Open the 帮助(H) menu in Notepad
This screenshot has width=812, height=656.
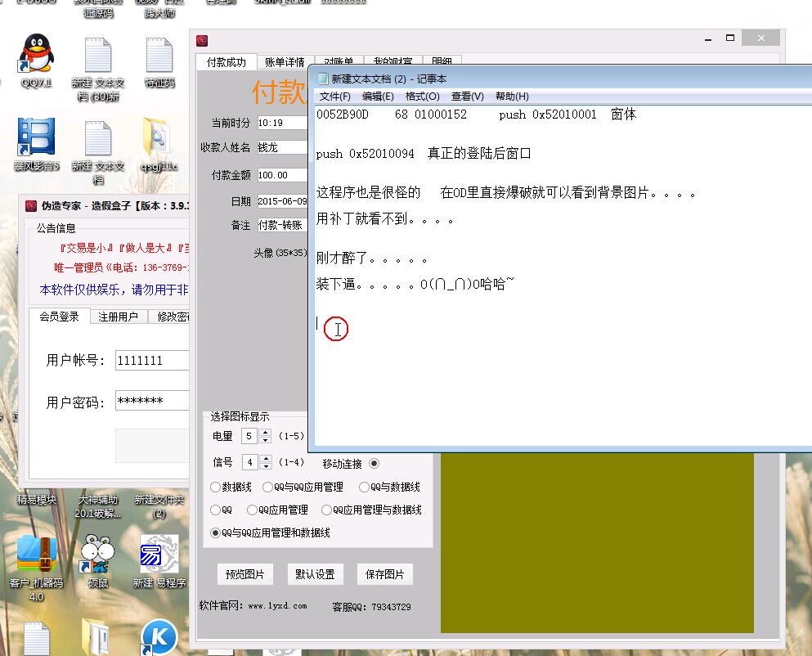point(512,97)
